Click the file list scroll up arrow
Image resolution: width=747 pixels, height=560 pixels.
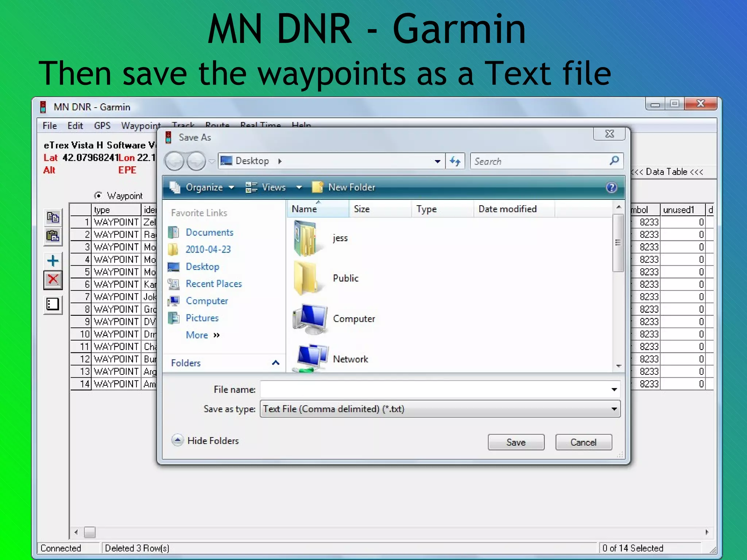click(619, 207)
